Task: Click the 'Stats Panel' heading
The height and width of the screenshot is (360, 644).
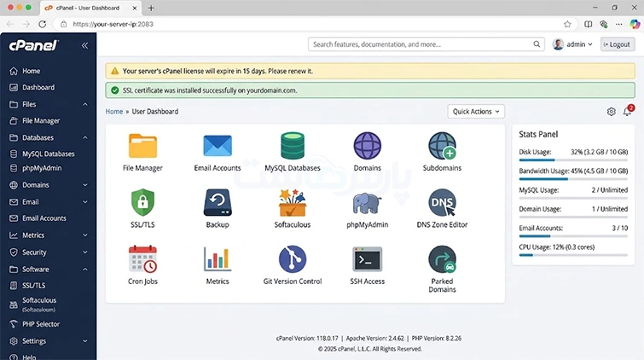Action: click(x=538, y=135)
